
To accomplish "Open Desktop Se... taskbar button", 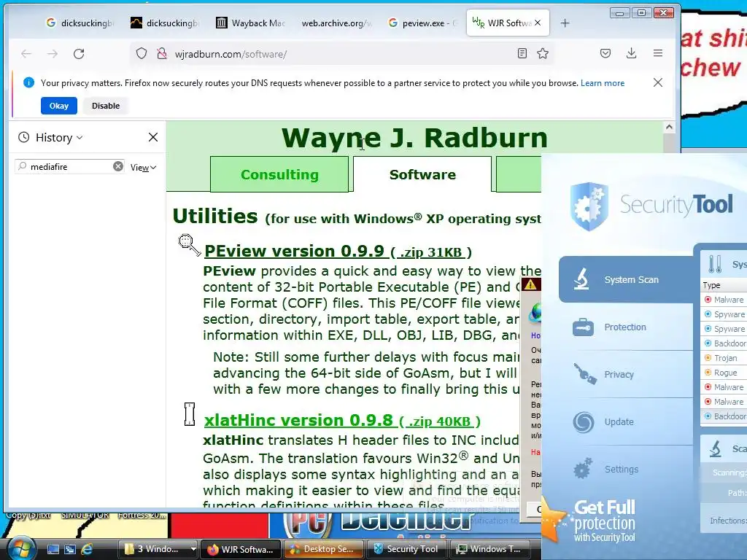I will point(324,549).
